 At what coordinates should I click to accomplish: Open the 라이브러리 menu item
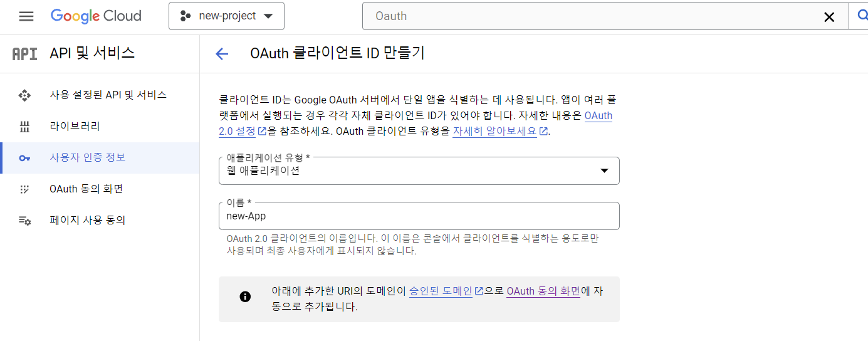[100, 127]
